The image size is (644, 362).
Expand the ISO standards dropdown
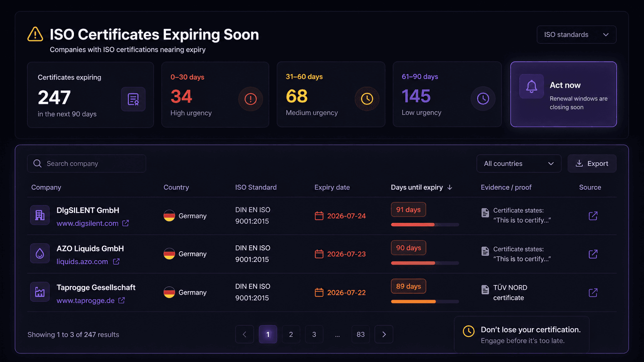(576, 35)
